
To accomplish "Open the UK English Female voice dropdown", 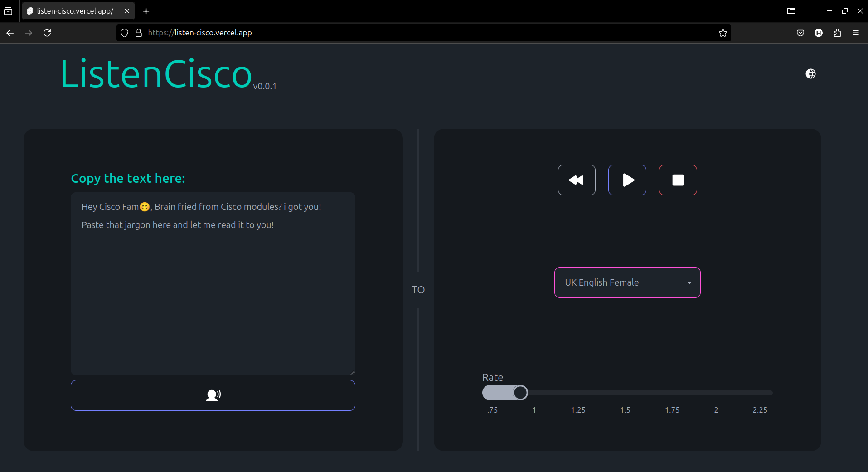I will point(627,282).
